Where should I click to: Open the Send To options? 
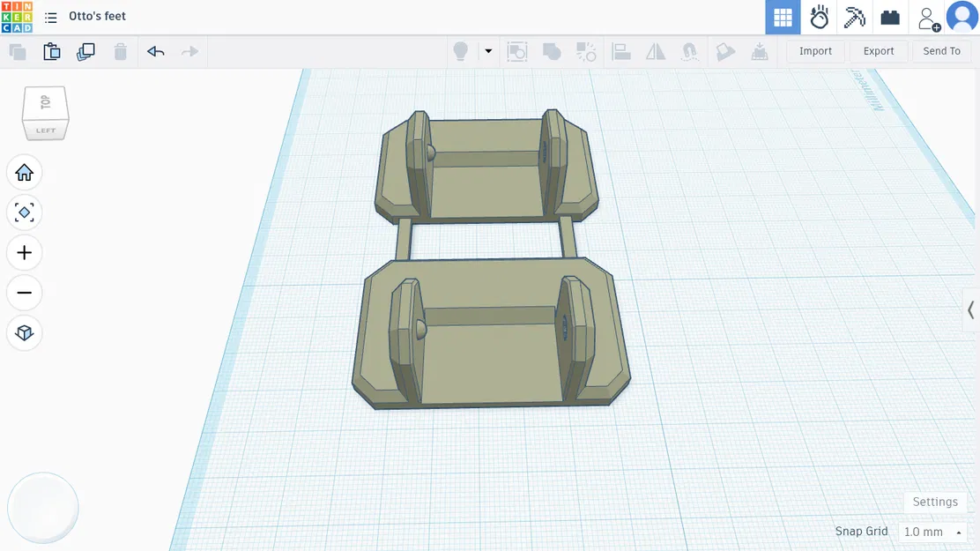tap(941, 51)
